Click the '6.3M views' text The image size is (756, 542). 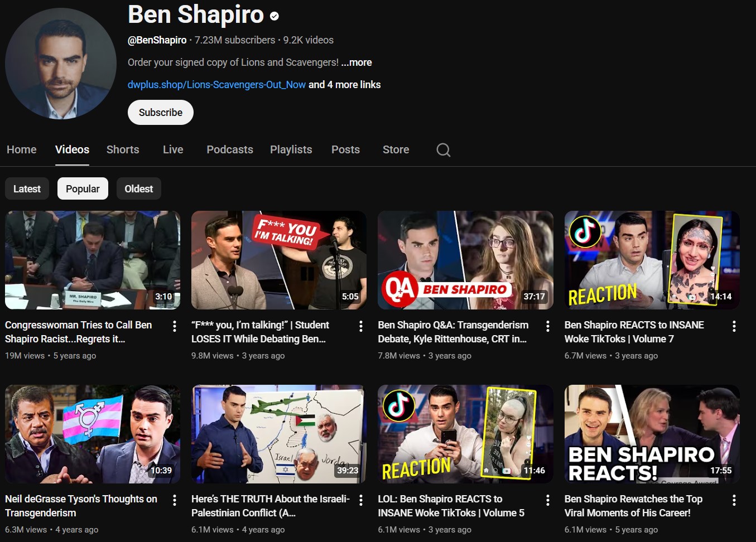point(26,530)
